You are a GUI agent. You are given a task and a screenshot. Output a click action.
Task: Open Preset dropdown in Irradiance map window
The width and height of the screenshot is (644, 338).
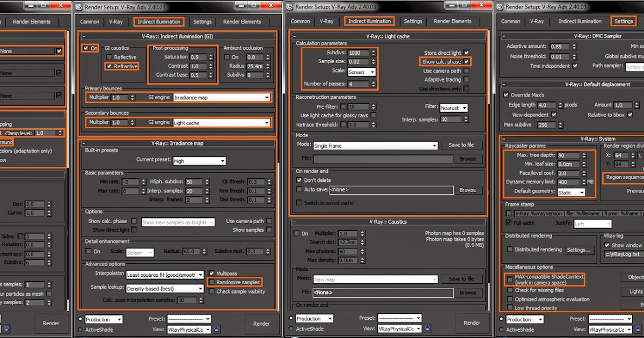pyautogui.click(x=190, y=319)
